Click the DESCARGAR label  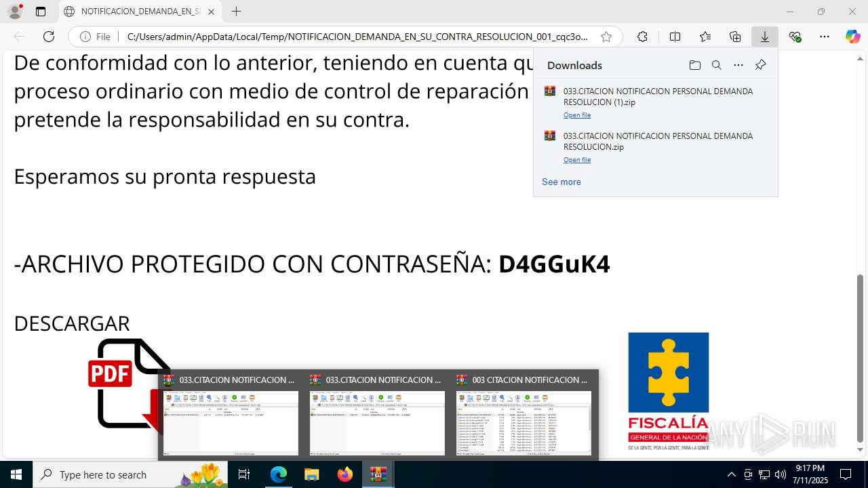72,323
